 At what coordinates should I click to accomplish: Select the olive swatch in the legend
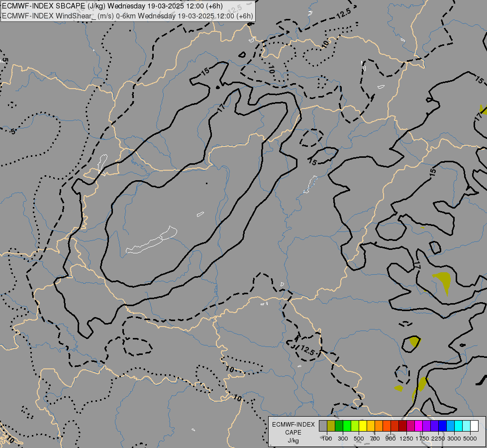pyautogui.click(x=331, y=426)
